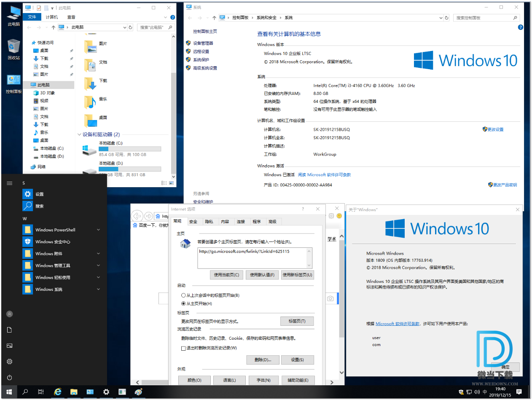The image size is (532, 400).
Task: Open the 回收站 recycle bin desktop icon
Action: (x=13, y=49)
